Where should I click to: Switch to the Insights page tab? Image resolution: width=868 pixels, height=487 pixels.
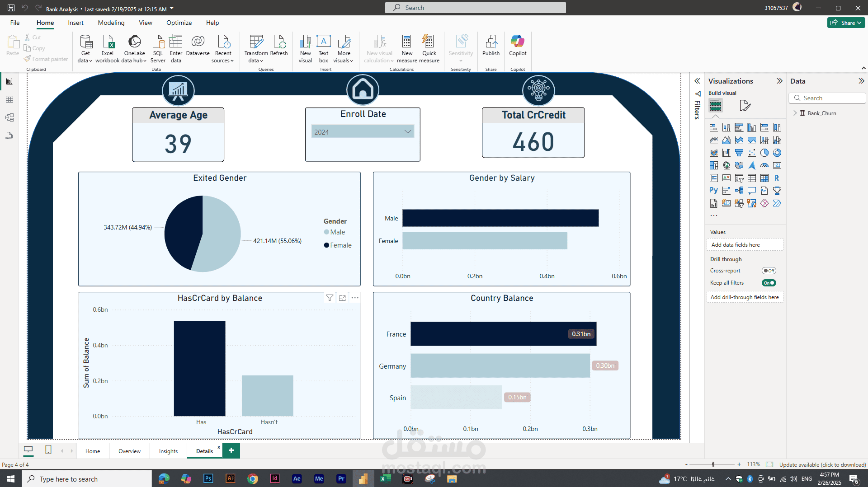[168, 451]
